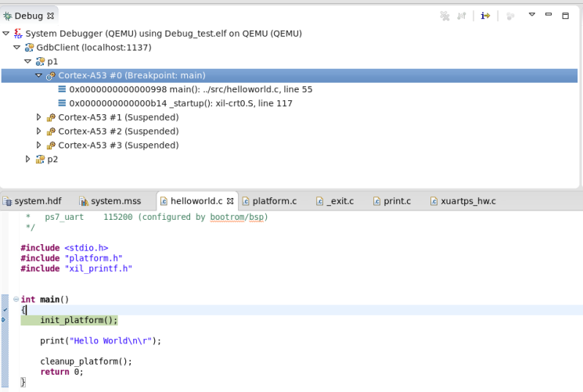Viewport: 583px width, 392px height.
Task: Click the _startup() stack frame icon
Action: (62, 103)
